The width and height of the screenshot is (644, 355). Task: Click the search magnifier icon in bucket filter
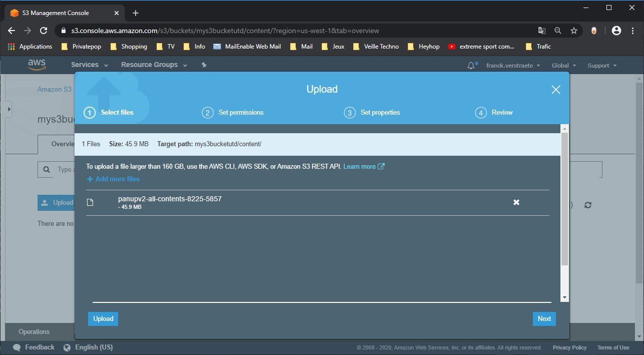[x=47, y=170]
